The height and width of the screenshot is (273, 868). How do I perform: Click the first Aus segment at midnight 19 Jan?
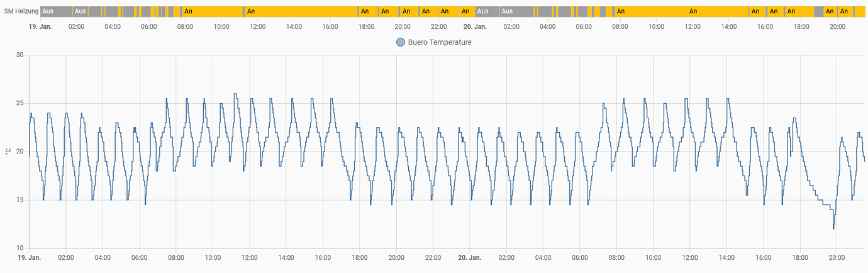[56, 11]
